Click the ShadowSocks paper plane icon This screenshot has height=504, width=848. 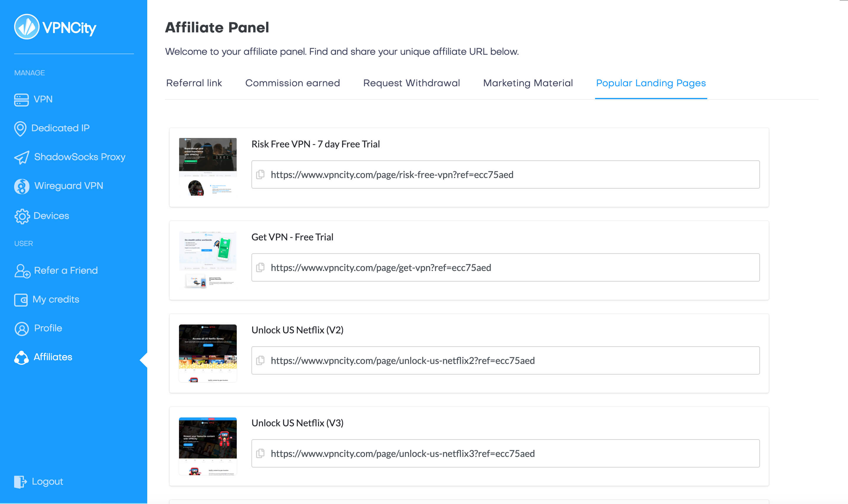[22, 158]
